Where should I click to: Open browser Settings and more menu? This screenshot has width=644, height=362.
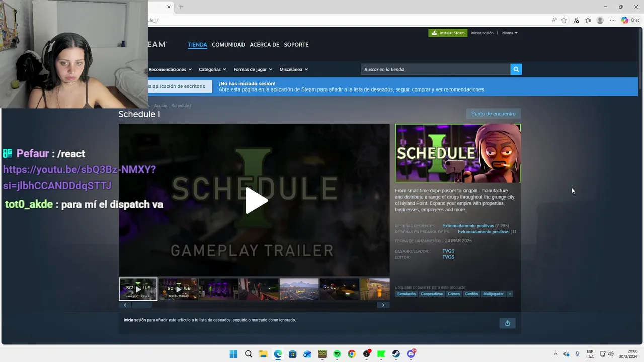612,20
